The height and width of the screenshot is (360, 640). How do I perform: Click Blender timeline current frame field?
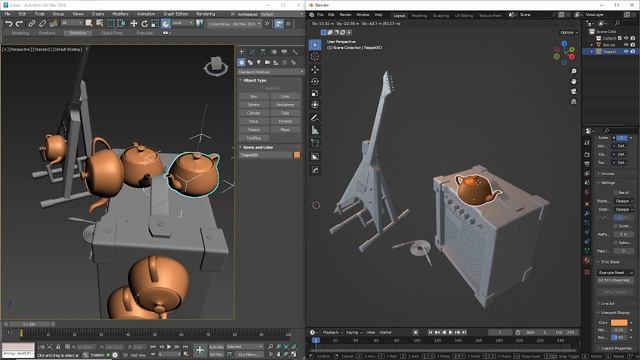click(x=500, y=332)
